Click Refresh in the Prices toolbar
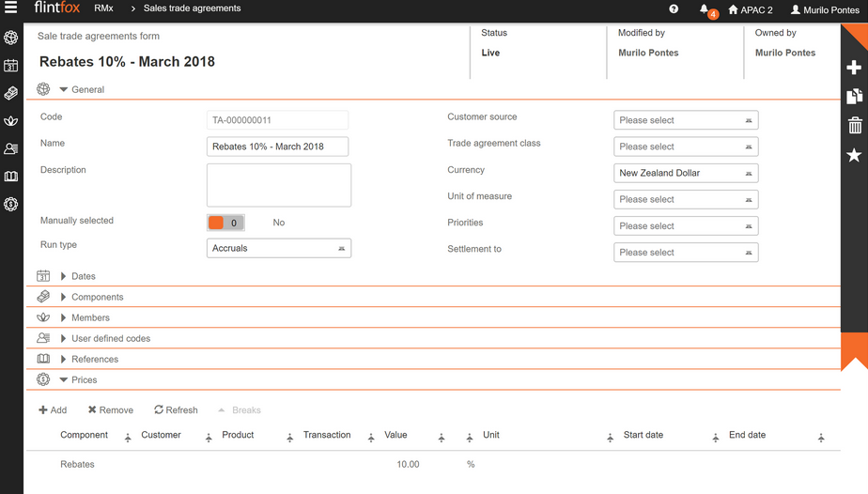This screenshot has height=494, width=868. (x=176, y=409)
